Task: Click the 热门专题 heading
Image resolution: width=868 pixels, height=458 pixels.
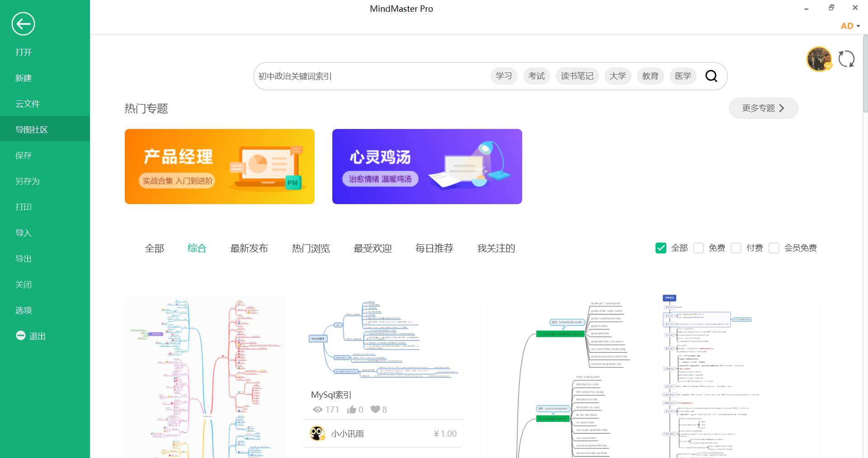Action: (x=146, y=109)
